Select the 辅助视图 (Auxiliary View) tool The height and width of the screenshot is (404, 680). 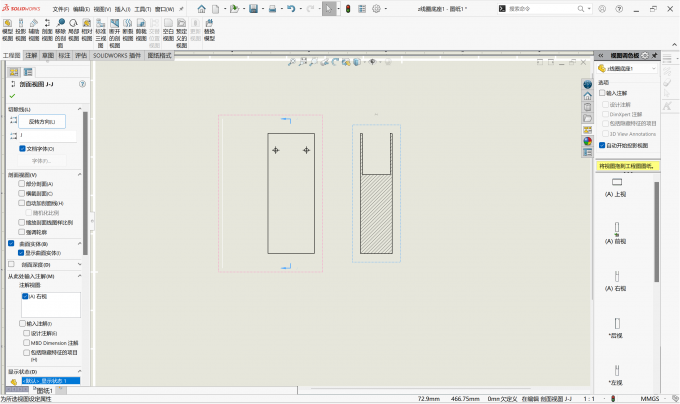34,30
